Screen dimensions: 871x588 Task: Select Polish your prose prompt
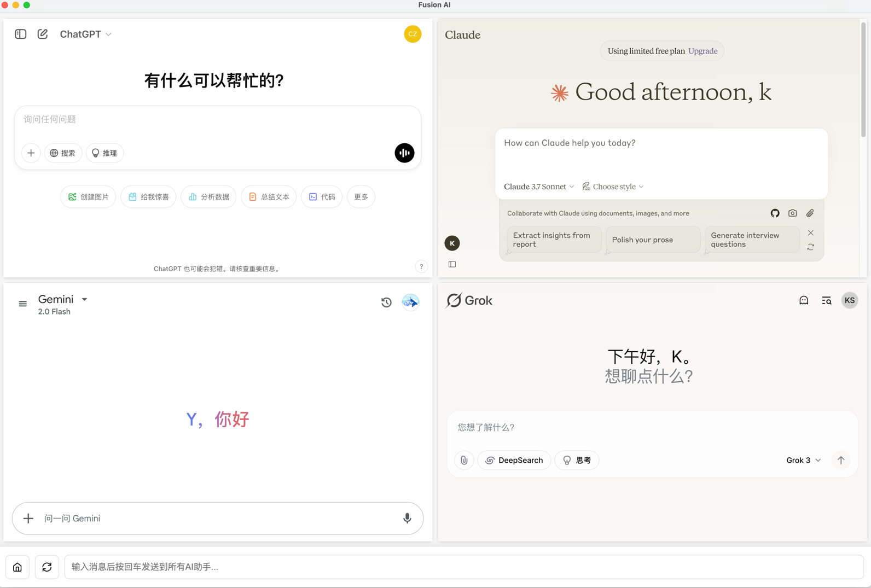[x=653, y=240]
